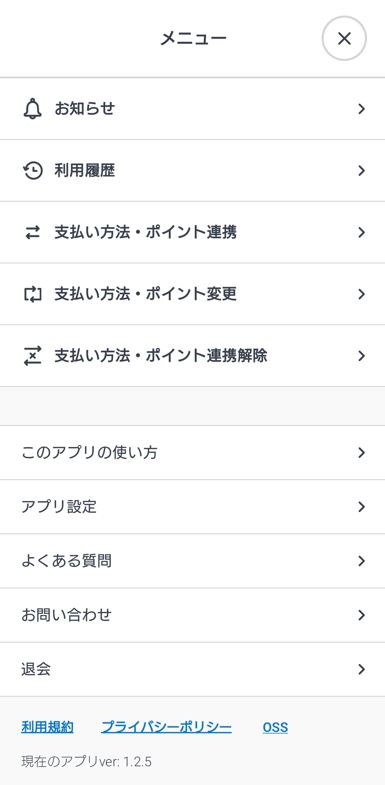
Task: Expand chevron on 支払い方法・ポイント連携解除 row
Action: (x=361, y=356)
